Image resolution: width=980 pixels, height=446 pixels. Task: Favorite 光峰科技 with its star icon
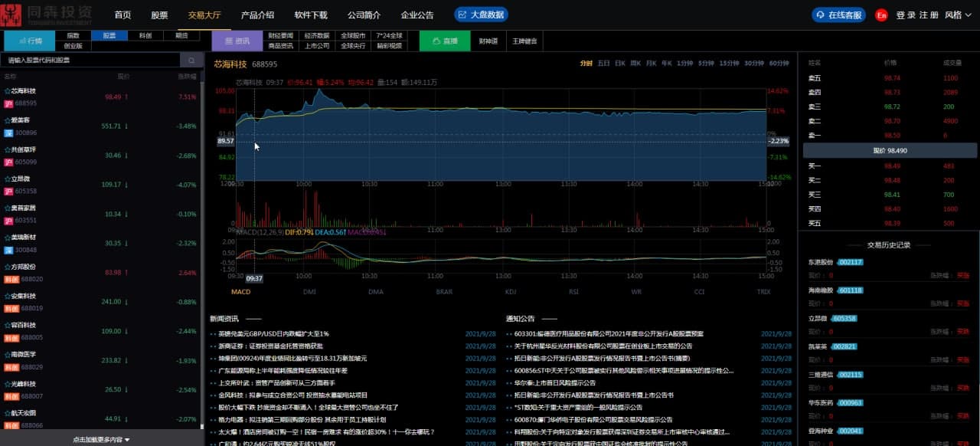[8, 383]
